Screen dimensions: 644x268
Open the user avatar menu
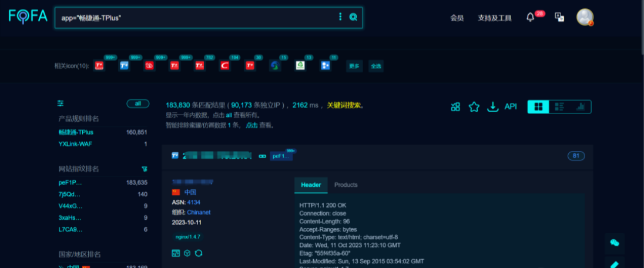click(x=585, y=17)
